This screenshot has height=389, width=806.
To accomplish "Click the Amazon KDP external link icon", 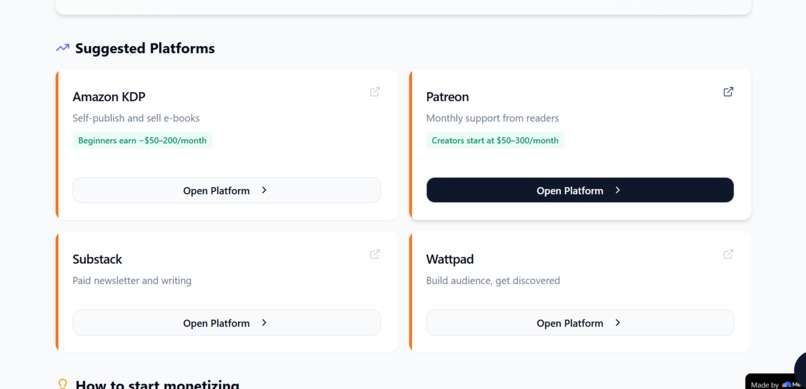I will (x=375, y=92).
